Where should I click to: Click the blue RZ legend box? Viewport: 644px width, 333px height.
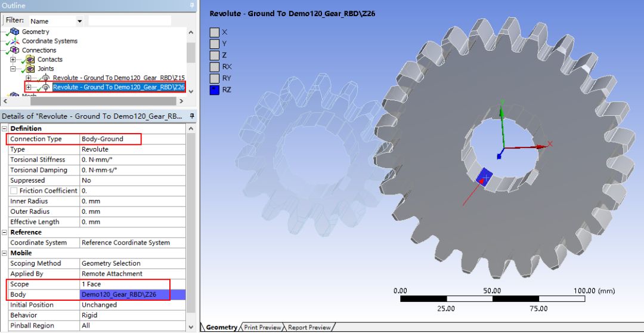215,90
